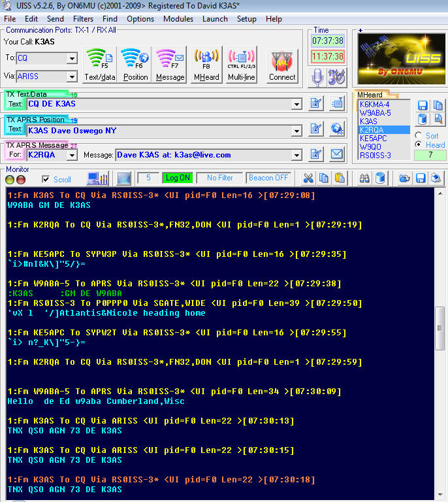Click the F5 Text/data send icon
Screen dimensions: 448x502
click(x=99, y=65)
